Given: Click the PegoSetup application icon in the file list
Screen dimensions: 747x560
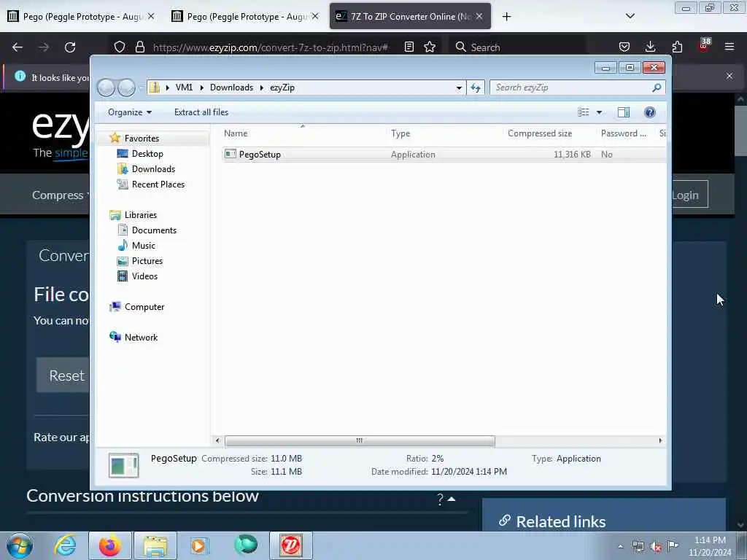Looking at the screenshot, I should pos(231,155).
